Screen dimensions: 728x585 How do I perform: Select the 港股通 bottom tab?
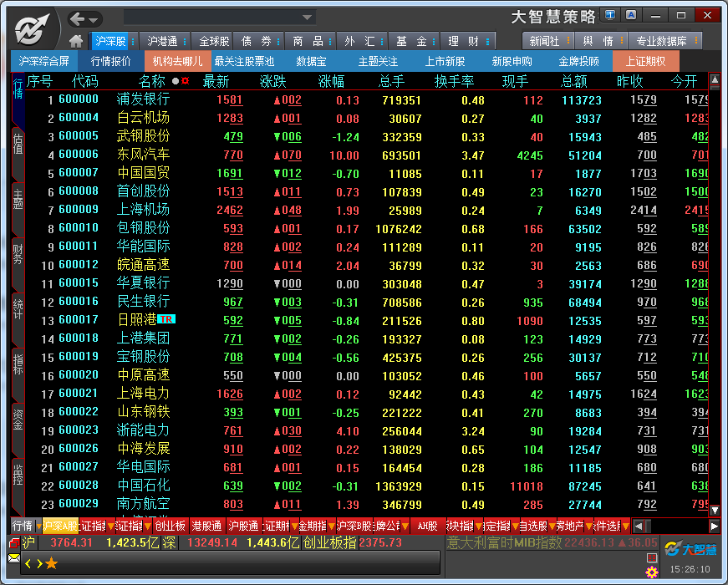pyautogui.click(x=206, y=526)
